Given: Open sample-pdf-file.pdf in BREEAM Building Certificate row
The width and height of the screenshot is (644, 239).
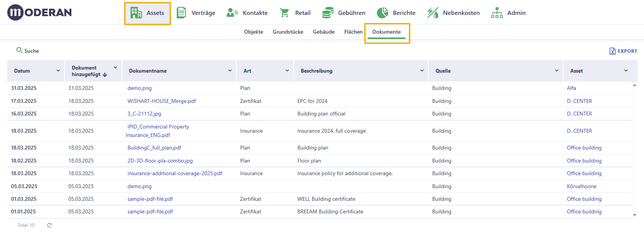Looking at the screenshot, I should (150, 211).
